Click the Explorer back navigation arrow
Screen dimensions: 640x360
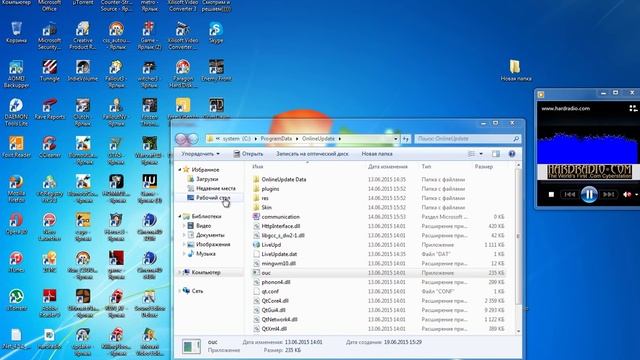click(x=181, y=139)
